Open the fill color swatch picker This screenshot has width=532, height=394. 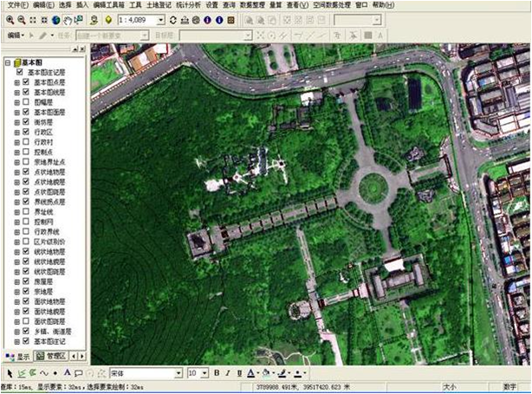tap(271, 372)
